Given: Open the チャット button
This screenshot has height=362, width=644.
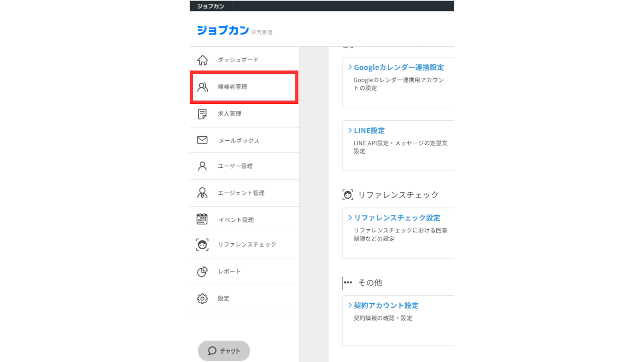Looking at the screenshot, I should point(224,351).
